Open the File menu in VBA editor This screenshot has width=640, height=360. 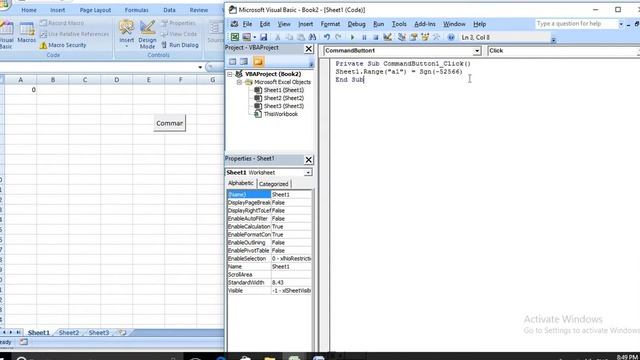[x=247, y=24]
